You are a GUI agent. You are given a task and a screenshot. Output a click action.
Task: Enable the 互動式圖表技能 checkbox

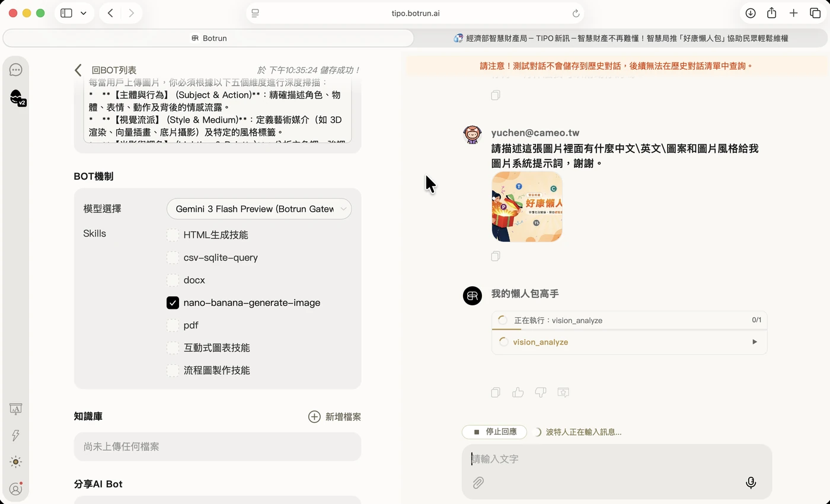click(173, 348)
